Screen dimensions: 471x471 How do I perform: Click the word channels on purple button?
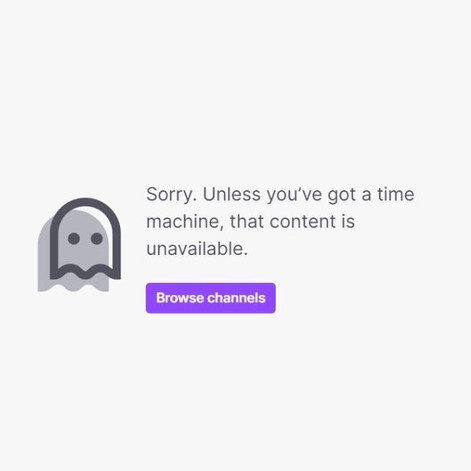236,298
